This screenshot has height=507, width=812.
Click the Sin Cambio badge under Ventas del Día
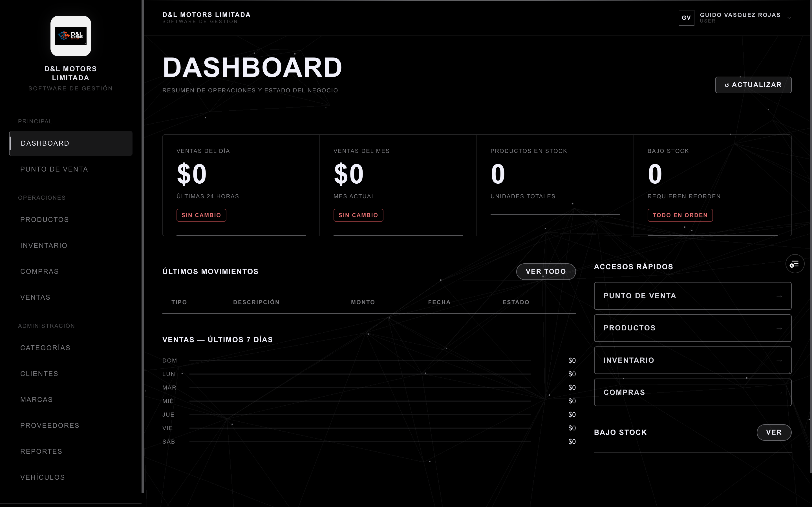[201, 215]
